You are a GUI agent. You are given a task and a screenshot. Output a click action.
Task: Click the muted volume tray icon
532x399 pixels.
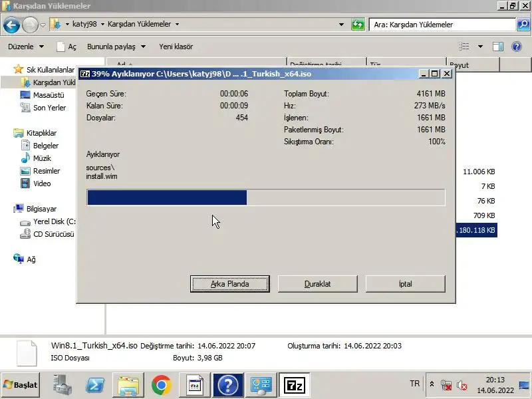[x=462, y=385]
